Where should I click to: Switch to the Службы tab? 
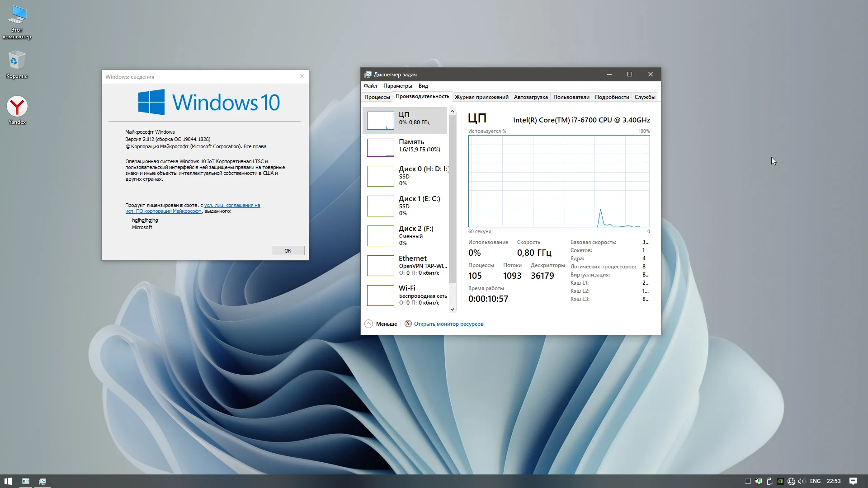pos(644,97)
